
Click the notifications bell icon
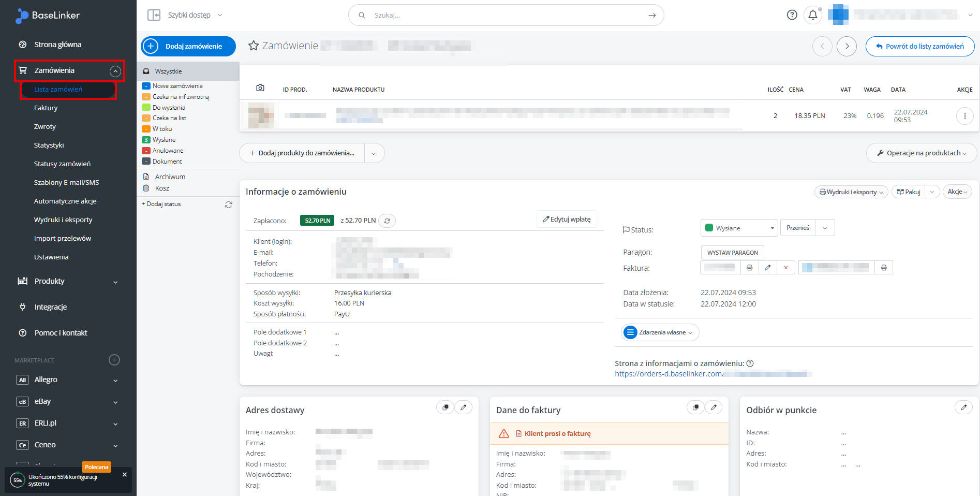pos(812,15)
